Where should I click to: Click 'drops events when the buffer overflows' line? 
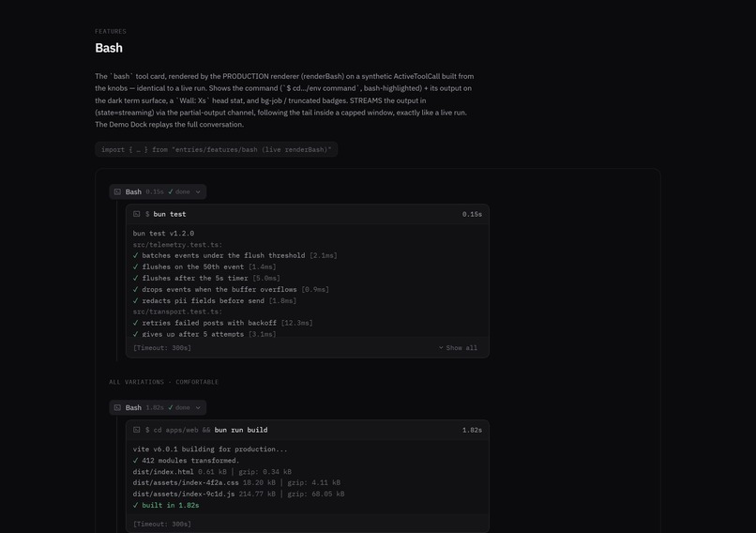pos(231,289)
